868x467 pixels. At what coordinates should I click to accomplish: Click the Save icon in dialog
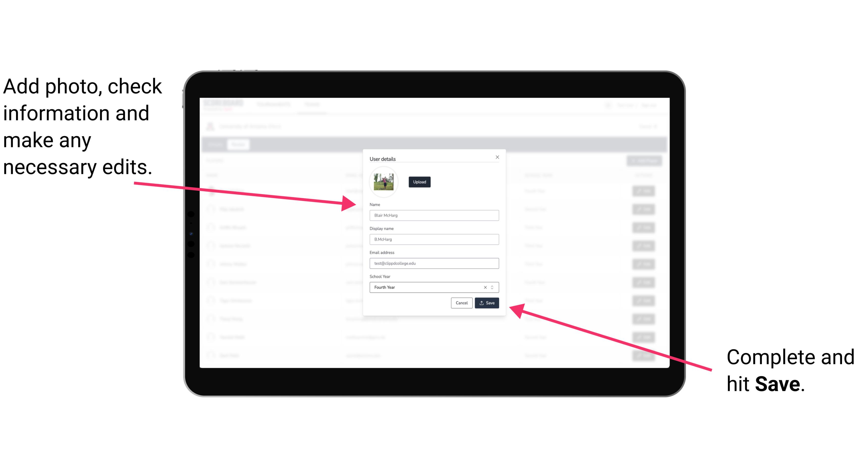(x=487, y=302)
